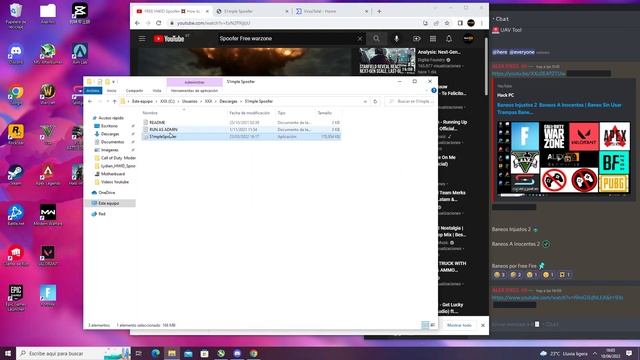Switch to the S1mple Spoofer Chrome tab

(x=252, y=11)
